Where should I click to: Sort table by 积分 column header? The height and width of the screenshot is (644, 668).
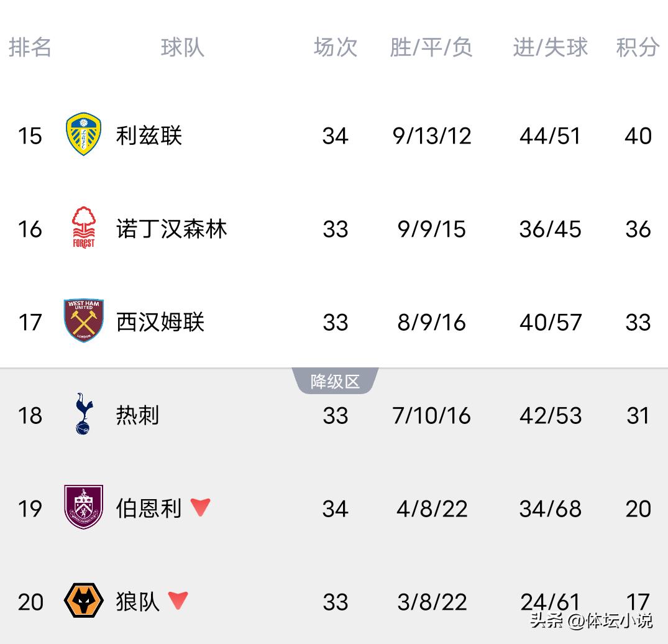tap(638, 47)
